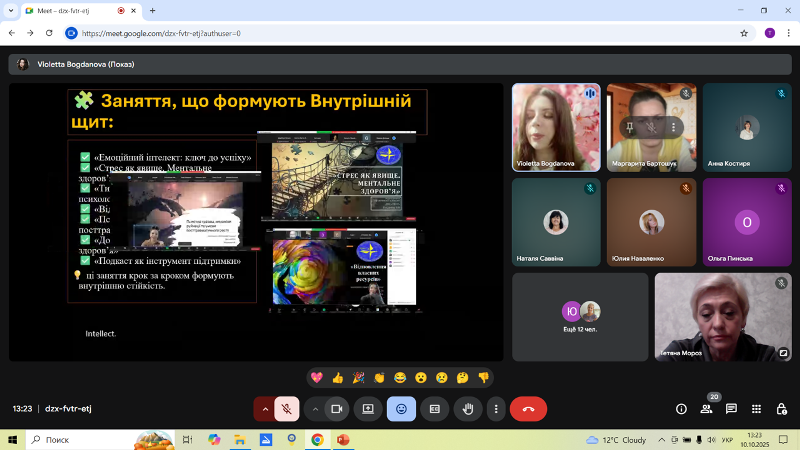The width and height of the screenshot is (800, 450).
Task: Open host controls lock icon
Action: (x=780, y=408)
